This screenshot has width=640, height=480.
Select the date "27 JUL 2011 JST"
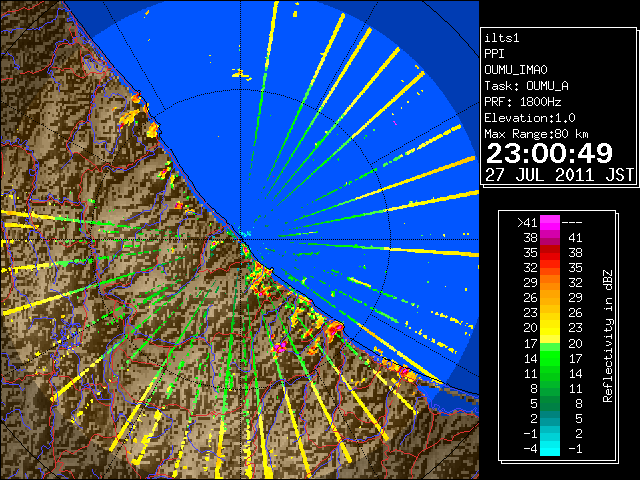point(560,175)
